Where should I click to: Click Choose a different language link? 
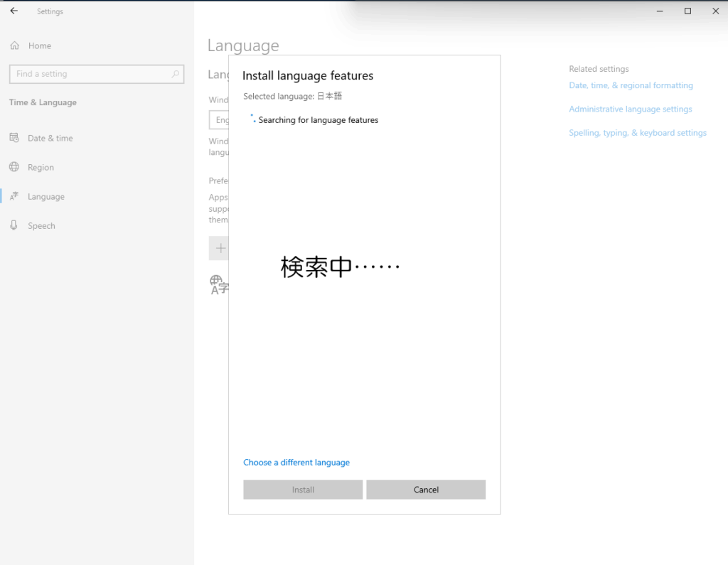[296, 463]
